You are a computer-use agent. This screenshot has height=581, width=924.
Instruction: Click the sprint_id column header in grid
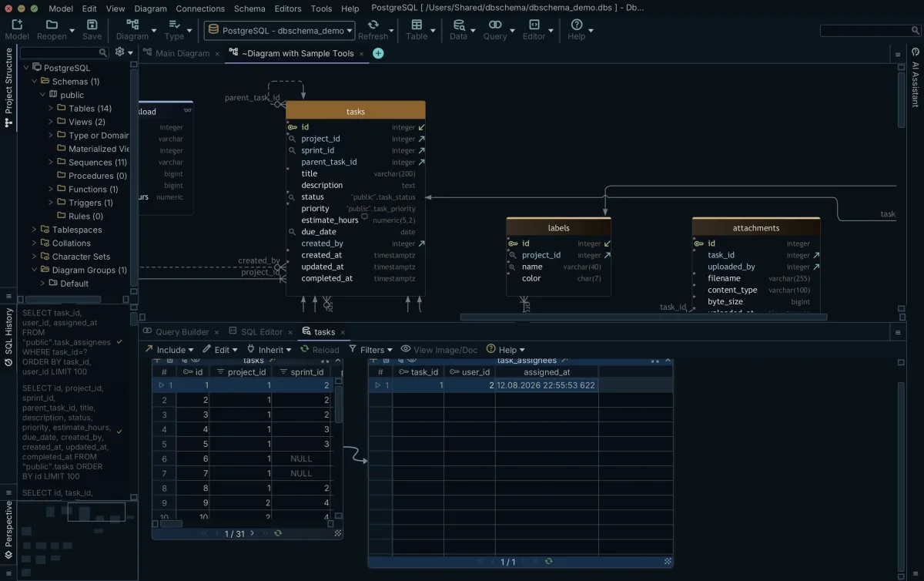(302, 372)
